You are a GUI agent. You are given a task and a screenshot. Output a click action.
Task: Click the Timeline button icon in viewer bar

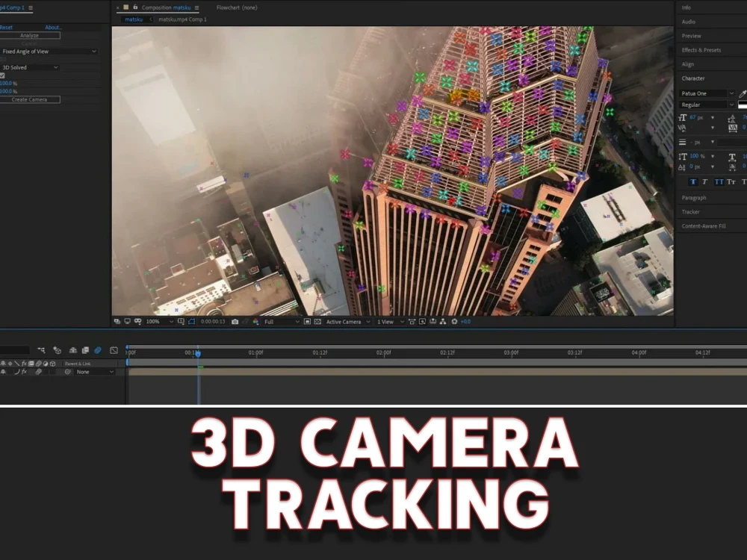pos(433,322)
